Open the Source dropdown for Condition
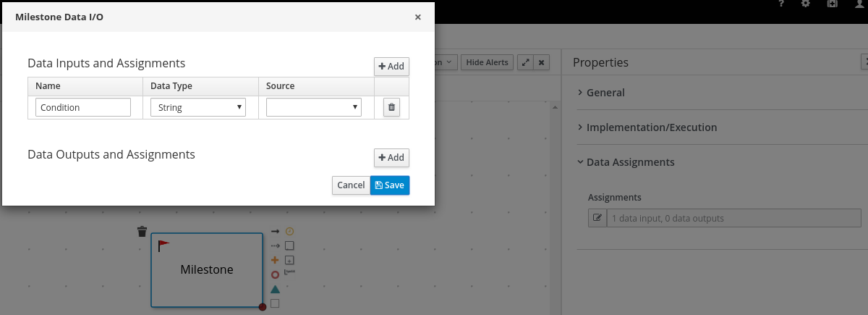Screen dimensions: 868x315 314,107
